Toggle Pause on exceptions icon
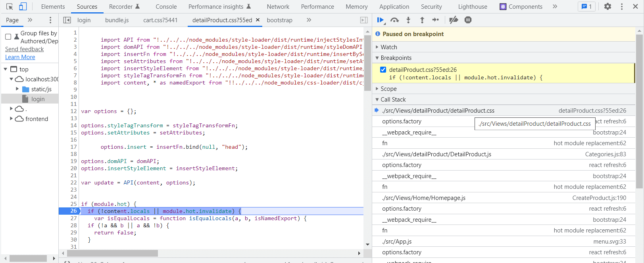 468,20
